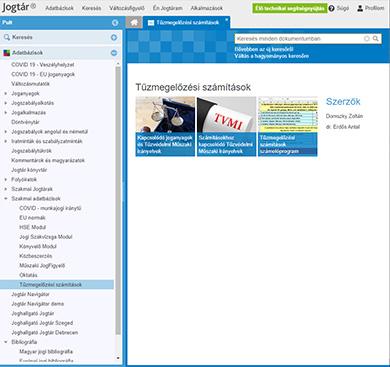
Task: Collapse the Szakmai adatbázisok tree node
Action: (x=5, y=199)
